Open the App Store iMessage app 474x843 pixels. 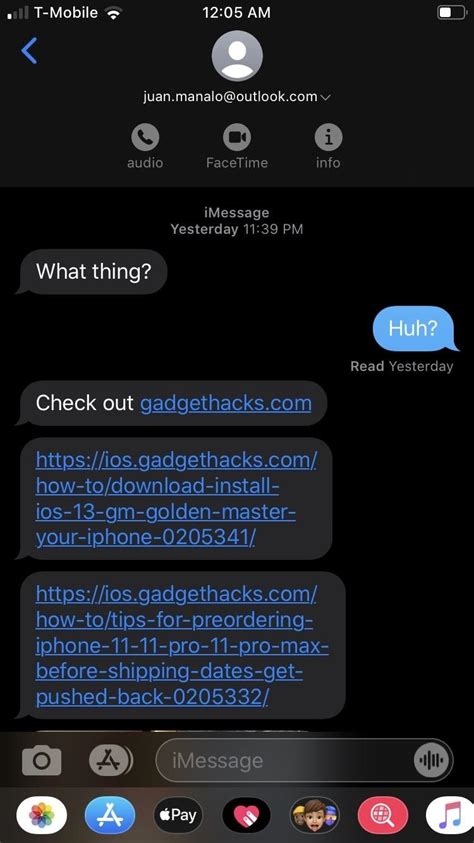pyautogui.click(x=110, y=816)
